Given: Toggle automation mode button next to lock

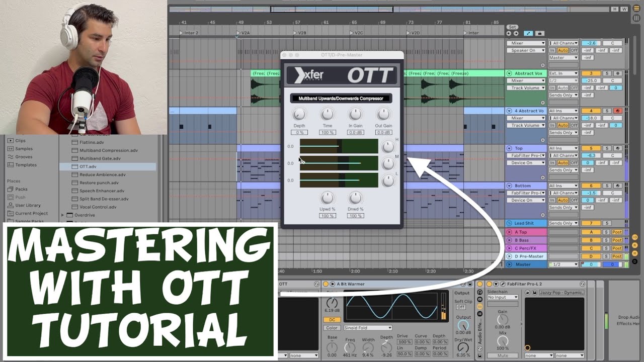Looking at the screenshot, I should [528, 33].
